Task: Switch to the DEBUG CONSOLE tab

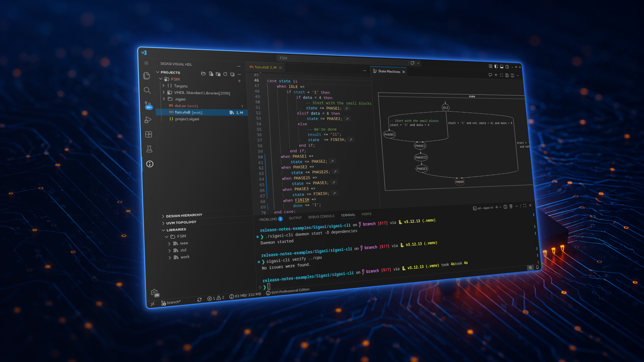Action: [321, 216]
